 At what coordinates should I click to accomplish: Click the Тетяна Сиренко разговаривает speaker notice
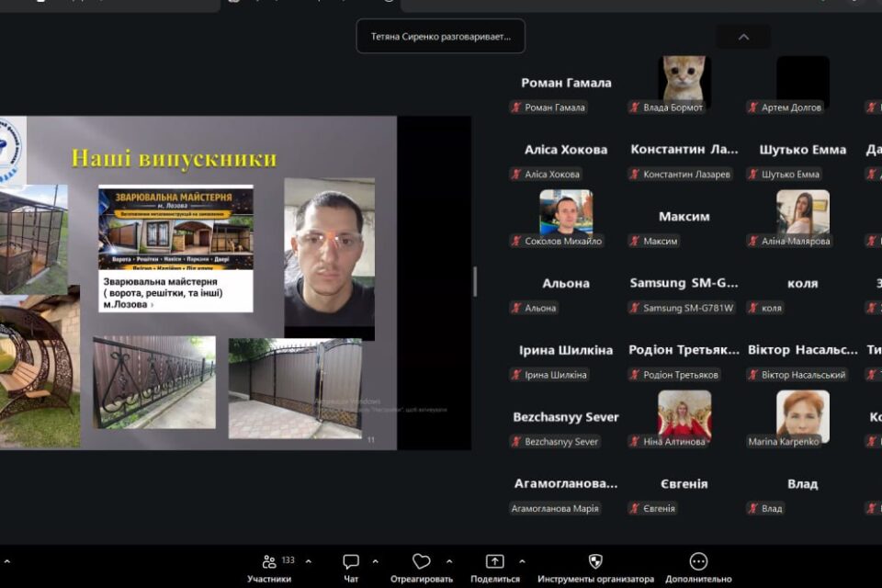click(441, 37)
